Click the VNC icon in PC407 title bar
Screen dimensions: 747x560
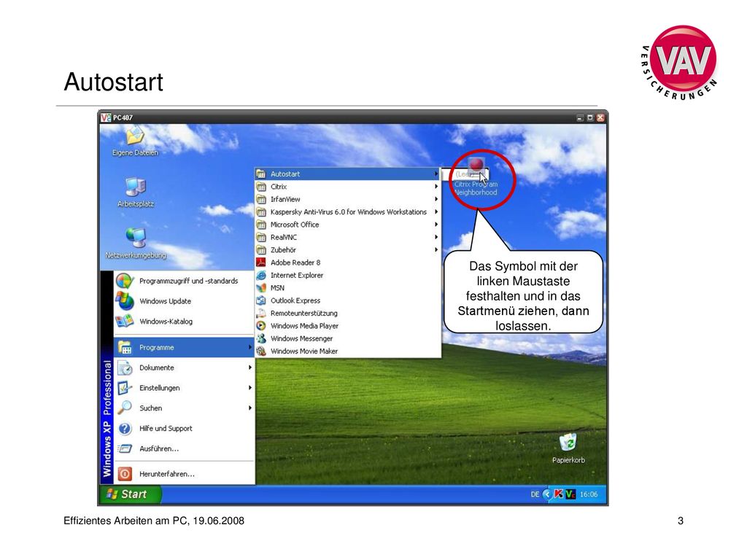pyautogui.click(x=106, y=117)
